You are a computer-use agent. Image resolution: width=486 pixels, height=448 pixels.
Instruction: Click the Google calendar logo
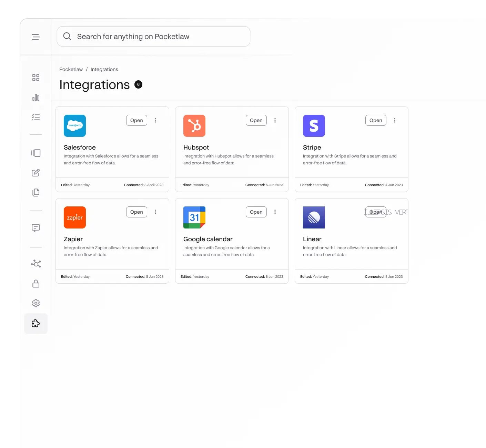194,217
